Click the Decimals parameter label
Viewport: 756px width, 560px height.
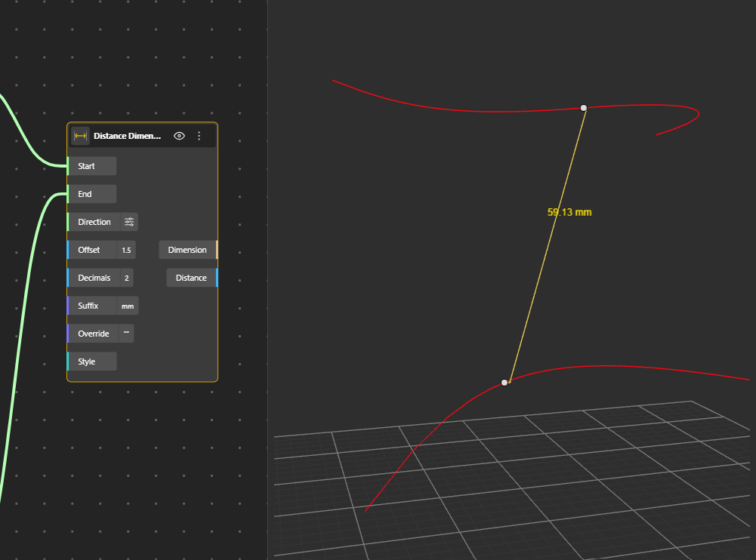(94, 278)
